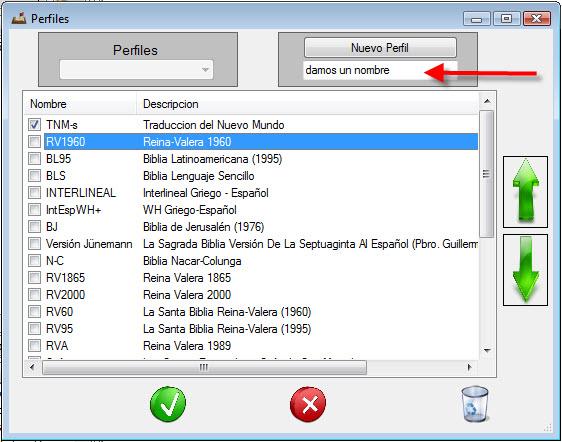This screenshot has width=562, height=442.
Task: Tick the BJ checkbox
Action: click(x=34, y=227)
